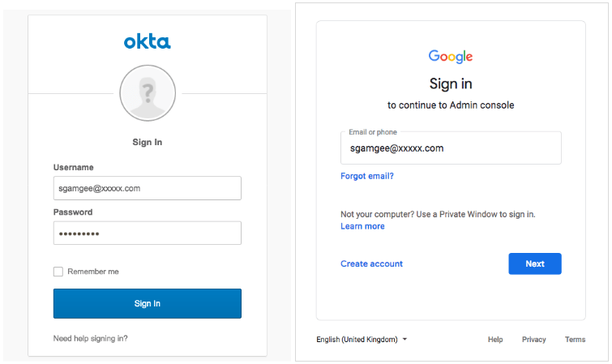Click Need help signing in?

pos(90,339)
